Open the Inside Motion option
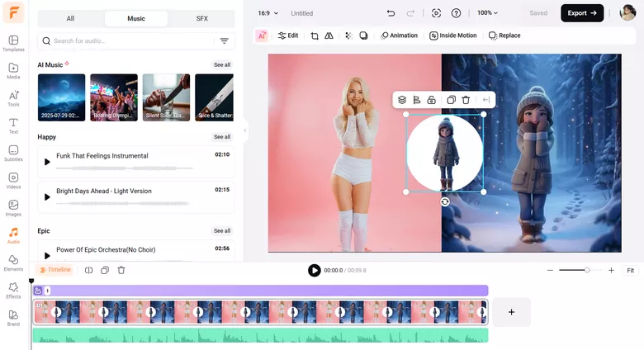The image size is (644, 350). click(453, 35)
